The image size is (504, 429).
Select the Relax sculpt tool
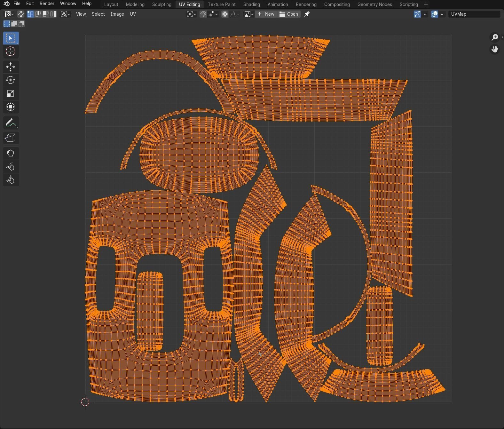(11, 166)
